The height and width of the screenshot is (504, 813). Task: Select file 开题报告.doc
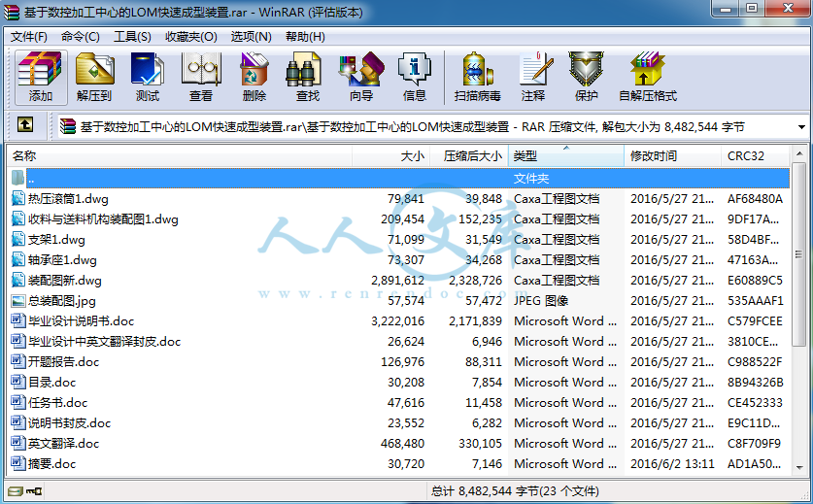click(63, 362)
